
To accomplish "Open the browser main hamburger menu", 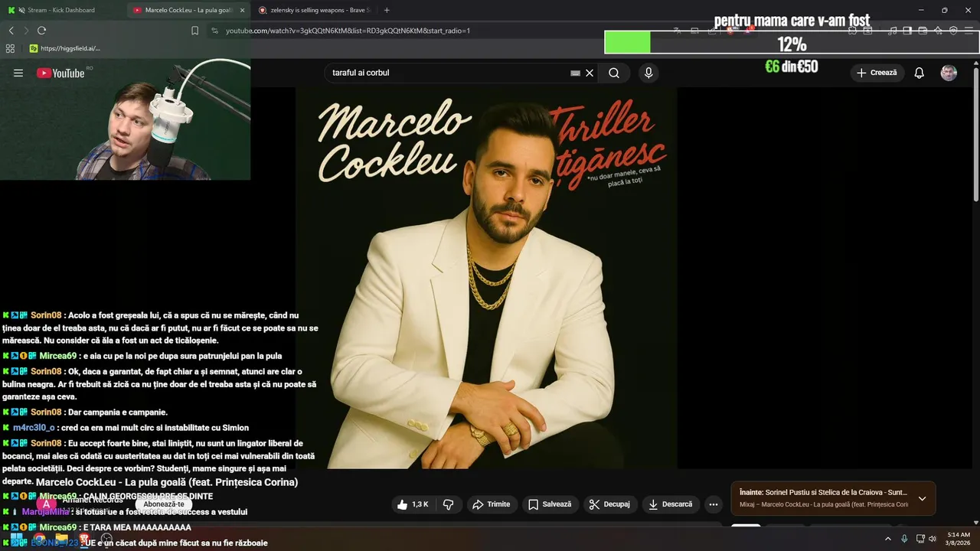I will tap(969, 31).
